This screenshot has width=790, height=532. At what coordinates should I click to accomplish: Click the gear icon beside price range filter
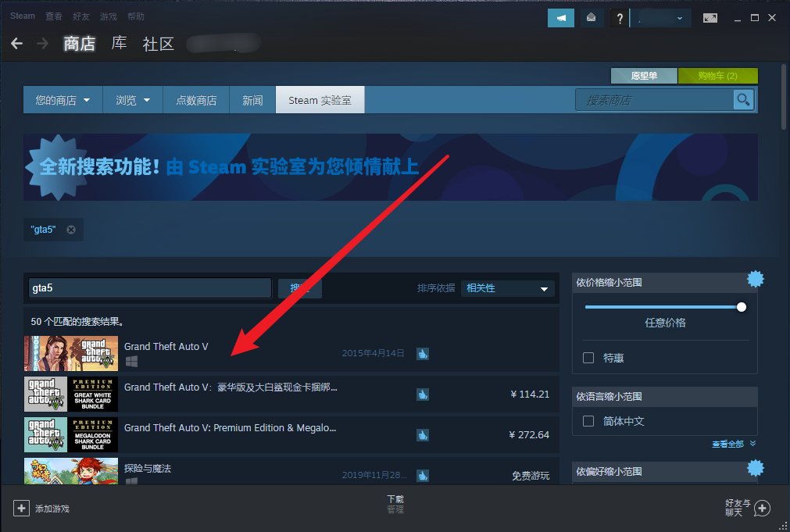point(756,278)
